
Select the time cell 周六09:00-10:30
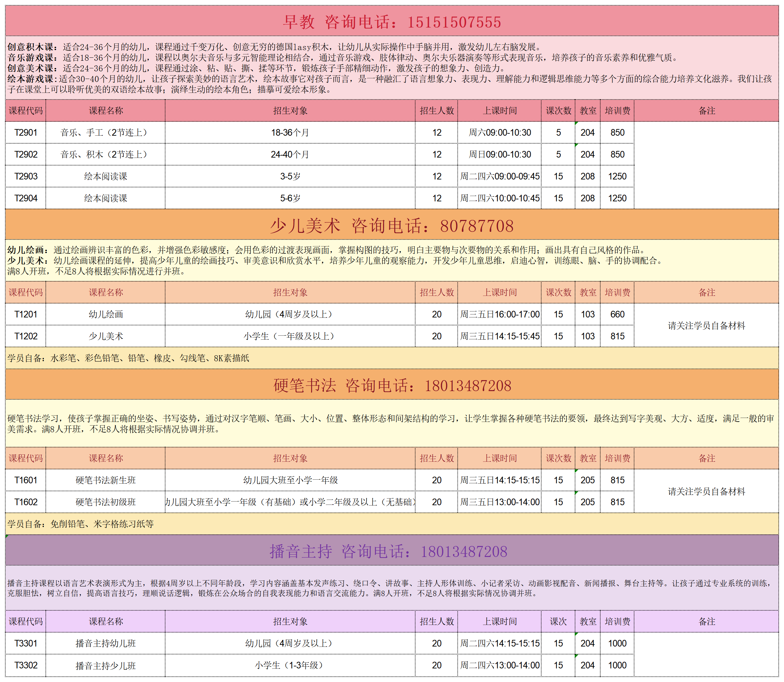tap(499, 132)
